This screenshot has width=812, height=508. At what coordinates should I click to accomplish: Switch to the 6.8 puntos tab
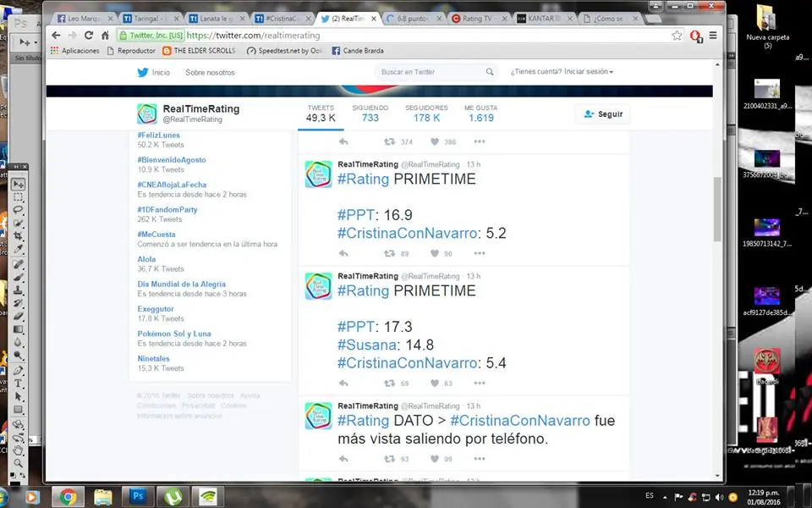pos(412,18)
